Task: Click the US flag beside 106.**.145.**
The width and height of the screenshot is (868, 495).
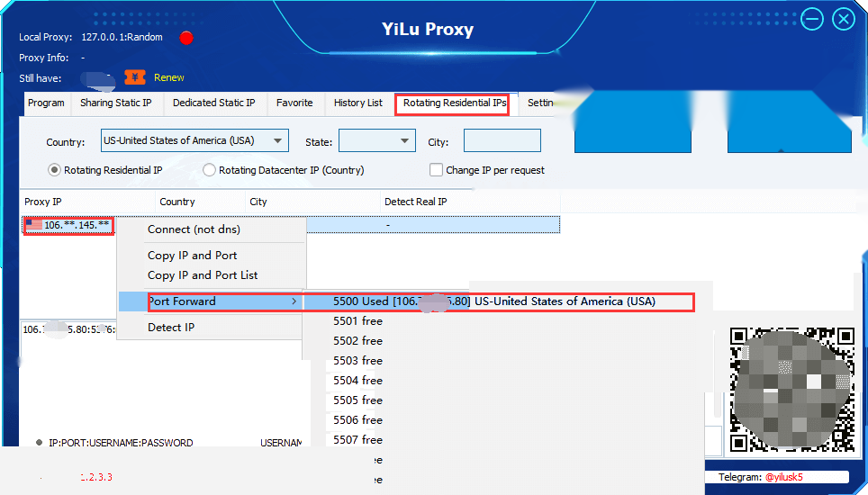Action: [34, 224]
